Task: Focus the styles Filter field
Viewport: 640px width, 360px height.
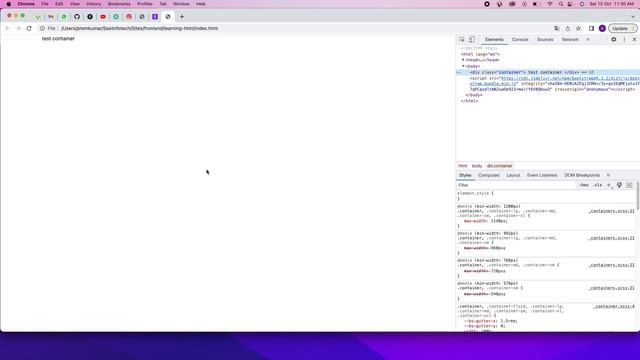Action: pos(516,185)
